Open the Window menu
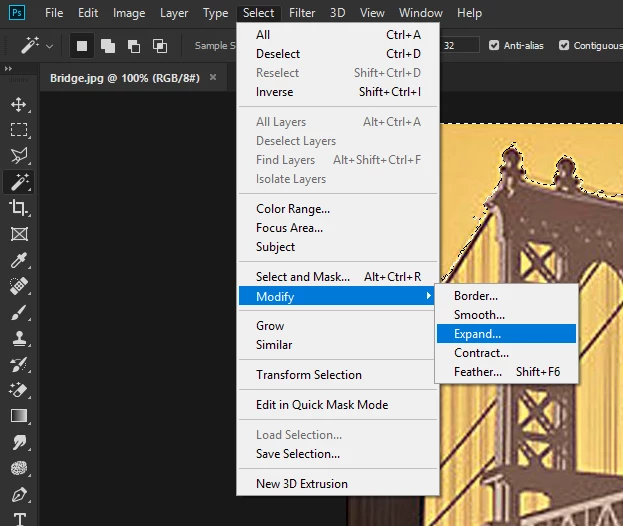Image resolution: width=623 pixels, height=526 pixels. click(421, 13)
